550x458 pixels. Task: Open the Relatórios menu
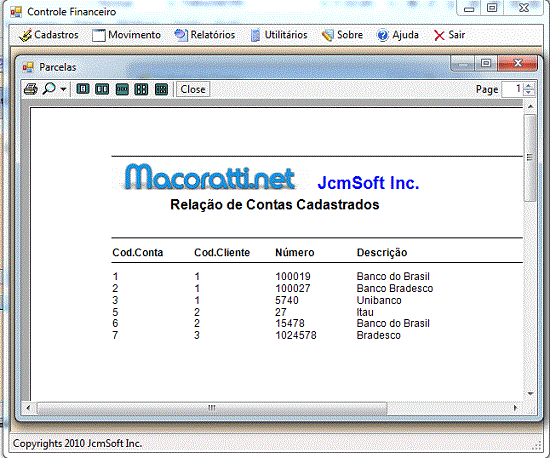[205, 35]
